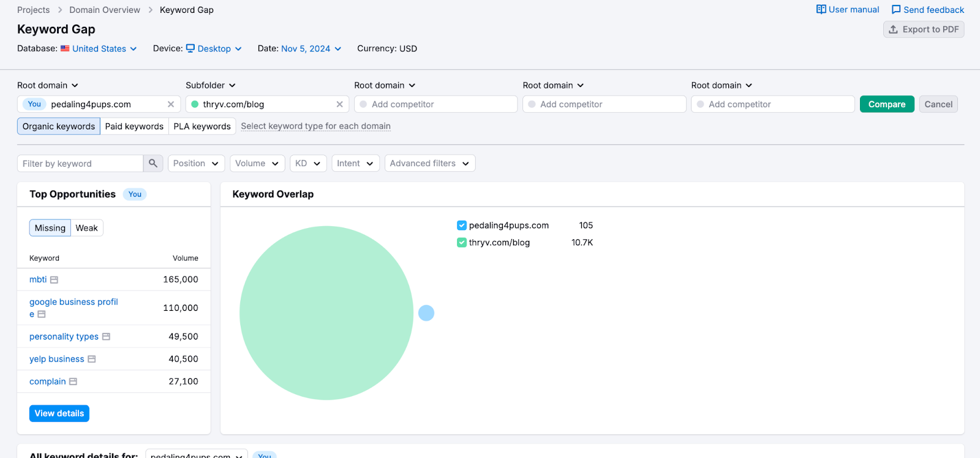Click the magnifier search icon for keyword filter
This screenshot has width=980, height=458.
(153, 163)
